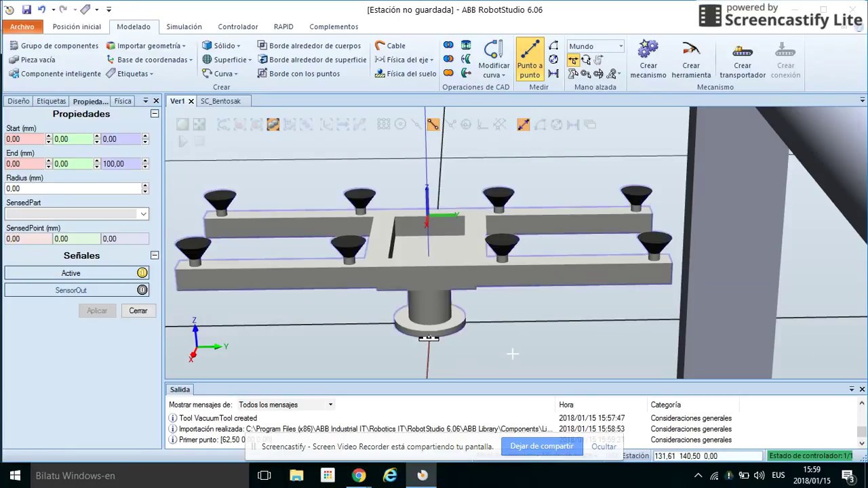The image size is (868, 488).
Task: Open the Curva dropdown
Action: tap(220, 73)
